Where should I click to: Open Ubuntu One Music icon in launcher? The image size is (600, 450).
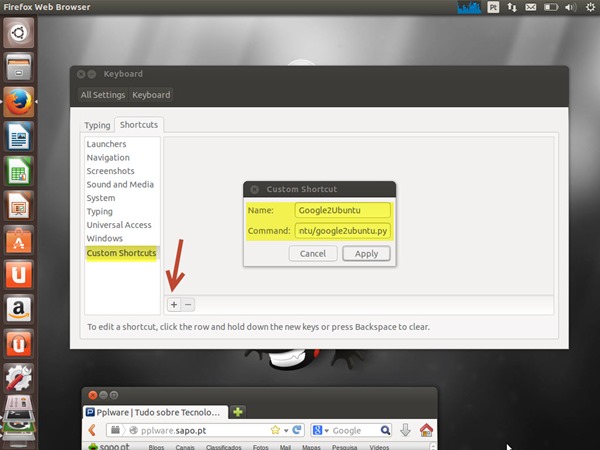[x=18, y=343]
